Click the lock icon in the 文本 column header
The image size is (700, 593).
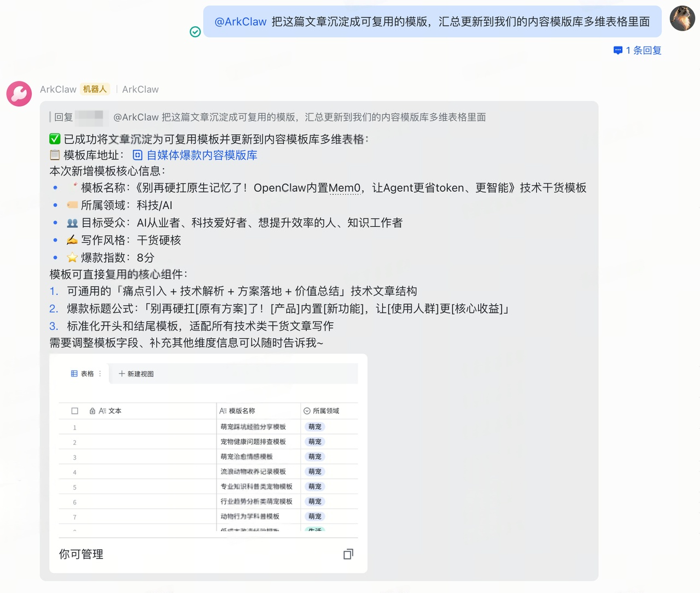(x=91, y=410)
